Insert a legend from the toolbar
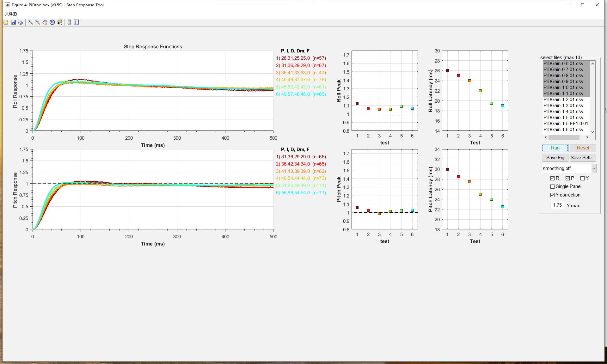The height and width of the screenshot is (364, 607). pos(77,22)
